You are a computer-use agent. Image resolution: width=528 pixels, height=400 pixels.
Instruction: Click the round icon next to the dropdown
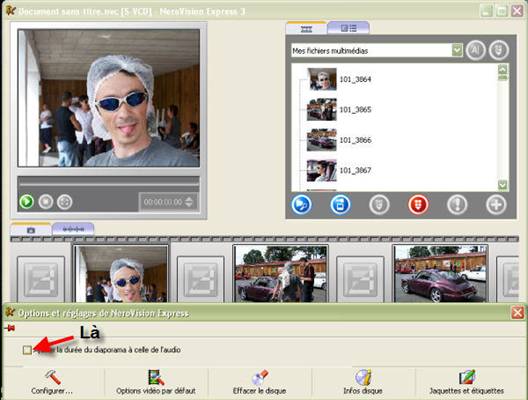click(x=475, y=50)
